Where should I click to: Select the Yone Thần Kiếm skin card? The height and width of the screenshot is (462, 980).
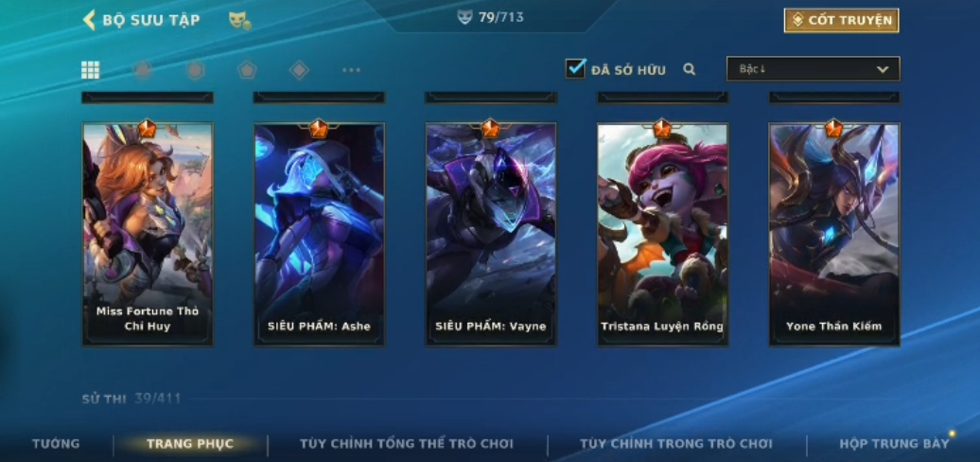[x=834, y=234]
